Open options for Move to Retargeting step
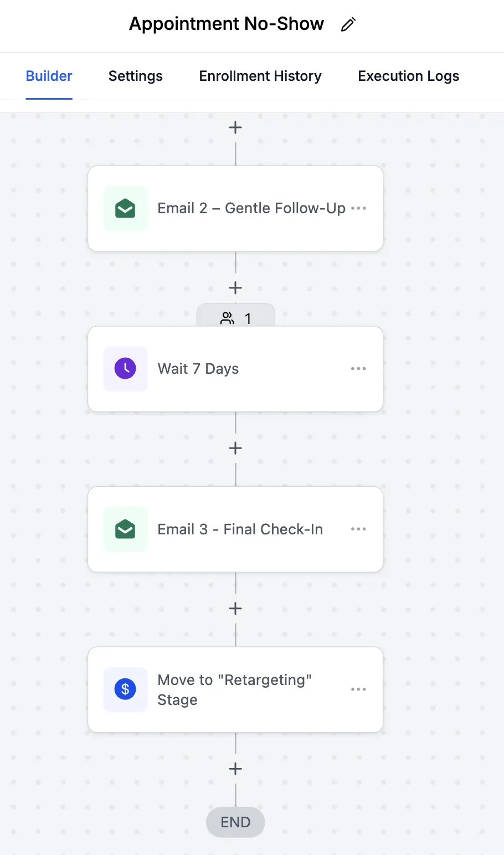 coord(358,689)
